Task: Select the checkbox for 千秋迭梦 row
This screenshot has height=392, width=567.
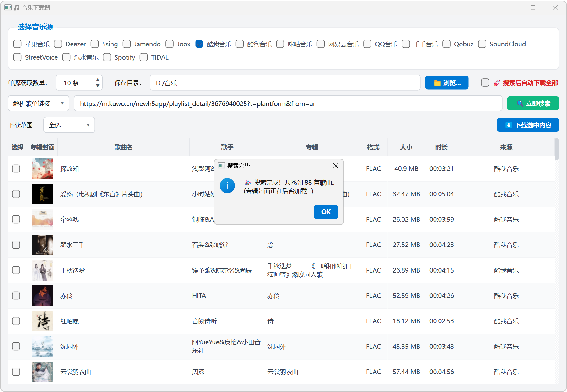Action: 16,270
